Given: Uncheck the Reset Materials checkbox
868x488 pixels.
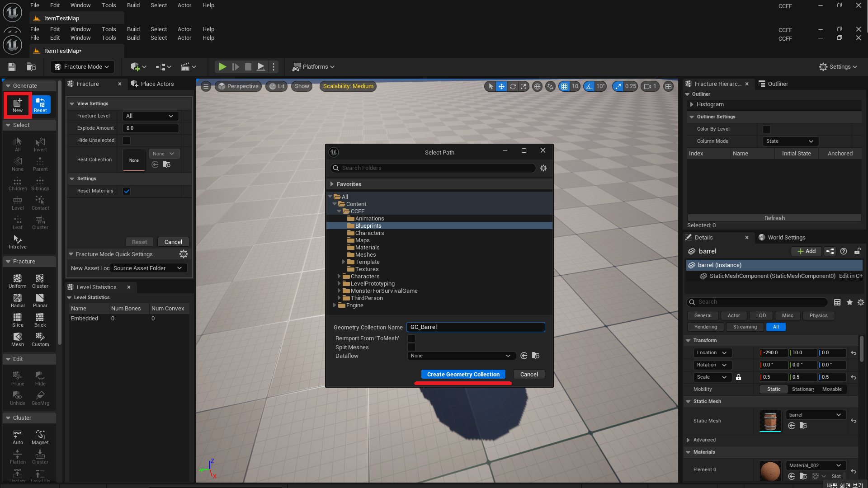Looking at the screenshot, I should (x=127, y=191).
